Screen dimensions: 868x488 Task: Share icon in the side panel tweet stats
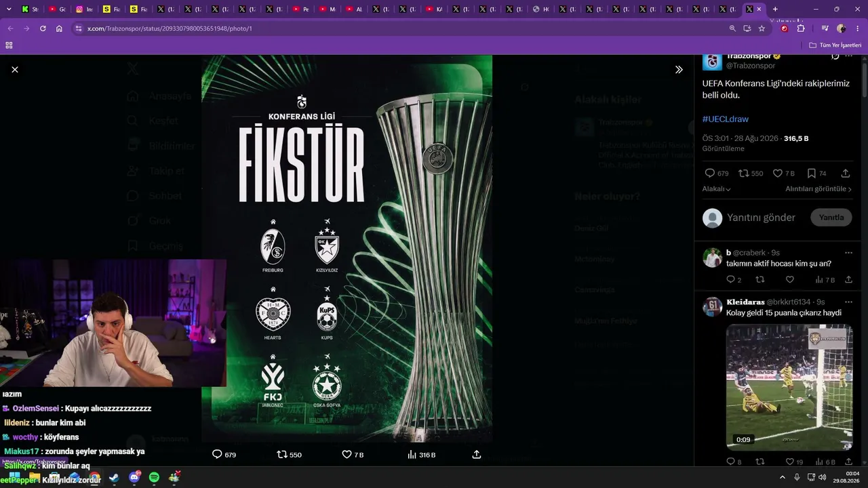point(845,173)
